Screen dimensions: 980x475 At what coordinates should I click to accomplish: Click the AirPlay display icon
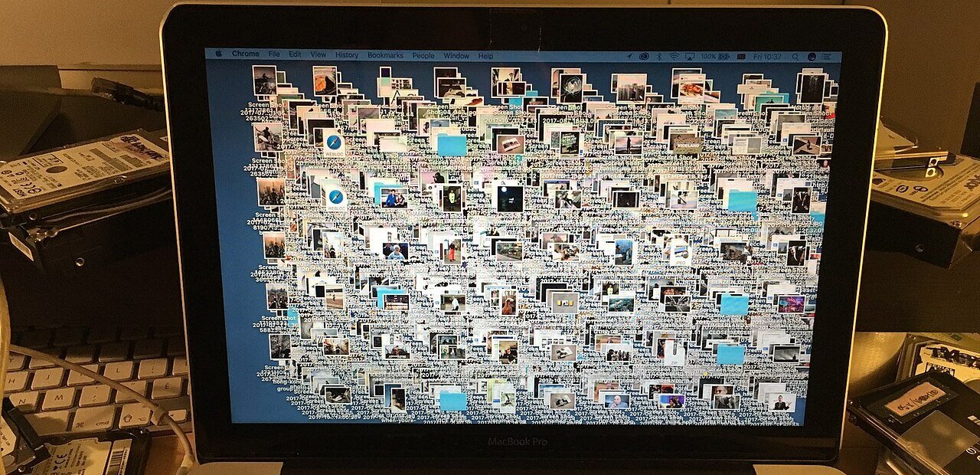[689, 57]
